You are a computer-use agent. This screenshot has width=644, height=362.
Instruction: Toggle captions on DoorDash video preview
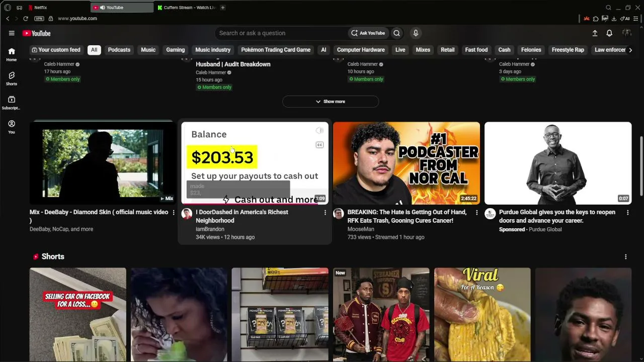[x=319, y=145]
